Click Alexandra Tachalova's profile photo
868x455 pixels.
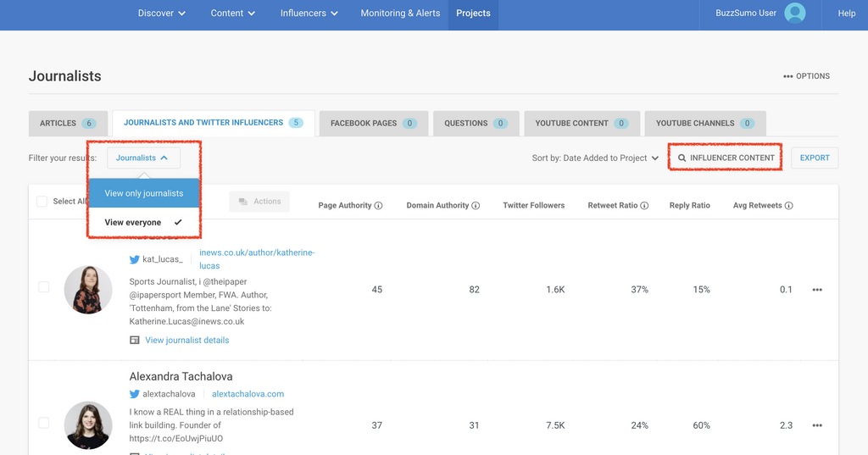88,424
